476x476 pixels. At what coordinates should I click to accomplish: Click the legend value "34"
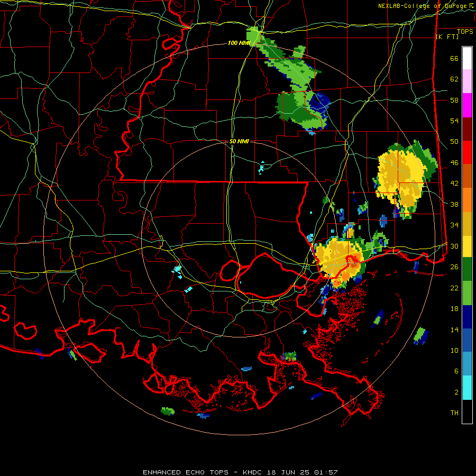[454, 225]
